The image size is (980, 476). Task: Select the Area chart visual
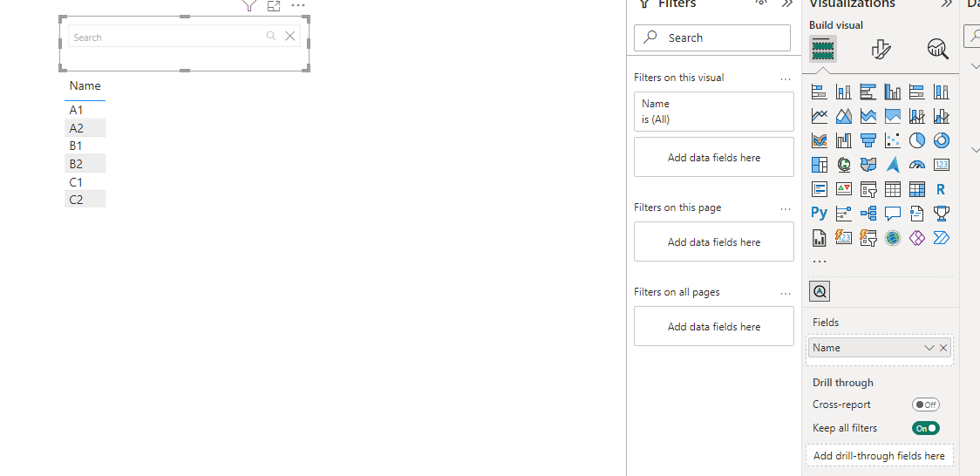tap(844, 116)
